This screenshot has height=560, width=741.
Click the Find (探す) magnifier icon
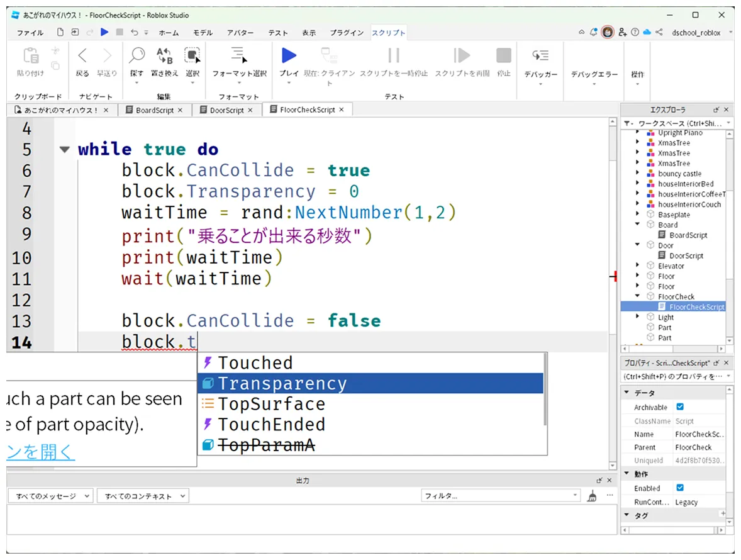click(136, 57)
